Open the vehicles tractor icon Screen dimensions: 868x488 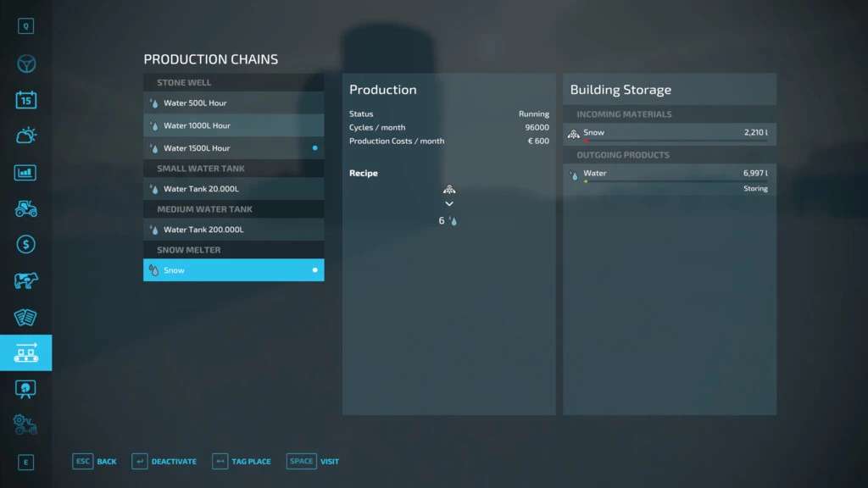(x=26, y=208)
